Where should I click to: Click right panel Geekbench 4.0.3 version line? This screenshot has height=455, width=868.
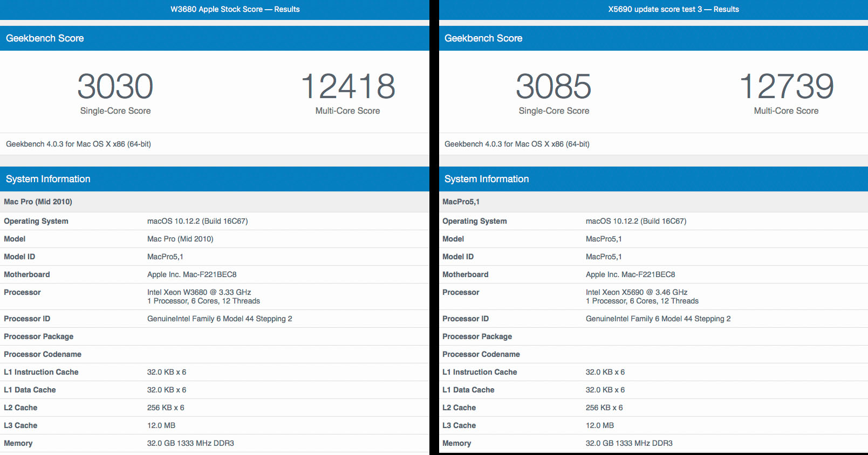517,144
